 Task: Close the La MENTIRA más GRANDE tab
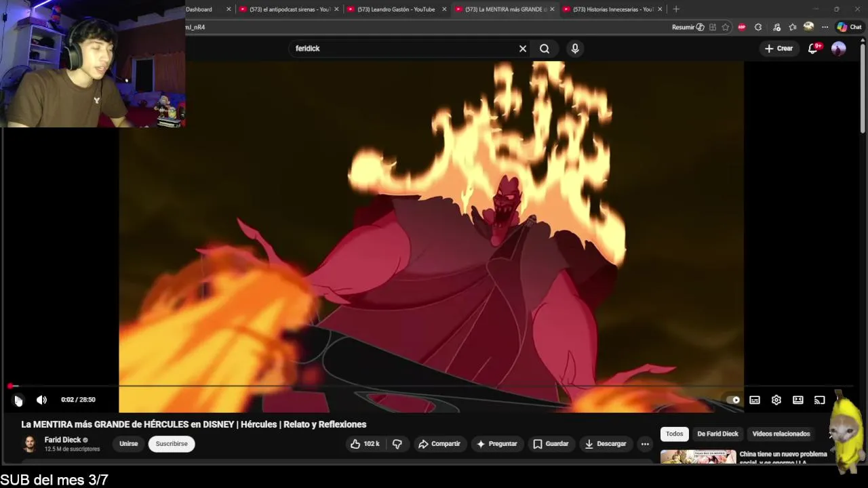(x=552, y=9)
